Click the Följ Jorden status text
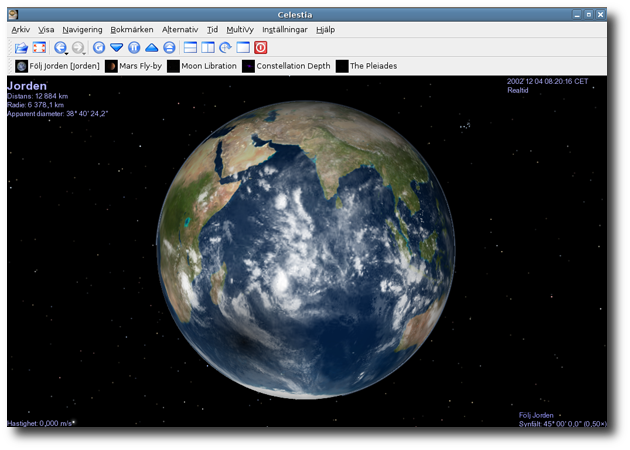 (x=536, y=415)
